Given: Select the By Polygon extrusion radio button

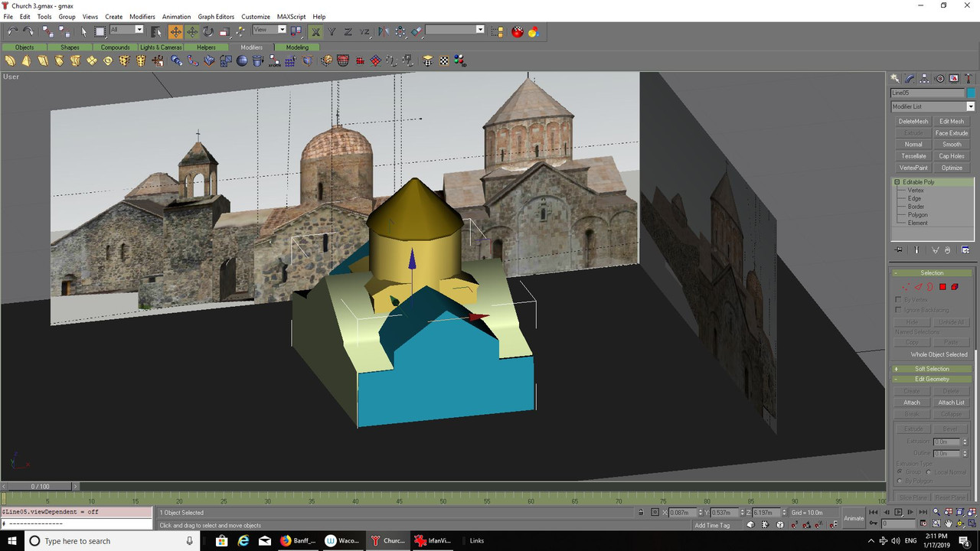Looking at the screenshot, I should point(899,481).
